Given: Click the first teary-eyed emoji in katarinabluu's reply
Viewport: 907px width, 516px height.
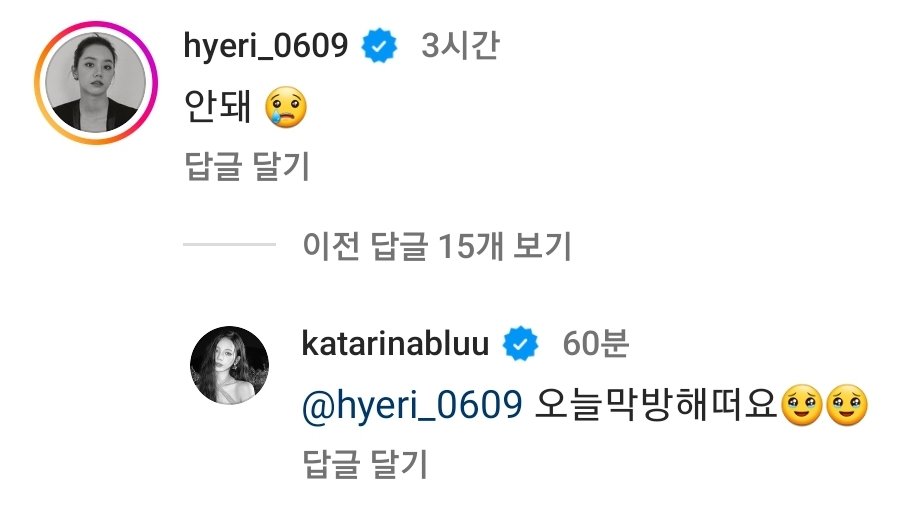Looking at the screenshot, I should pyautogui.click(x=802, y=405).
